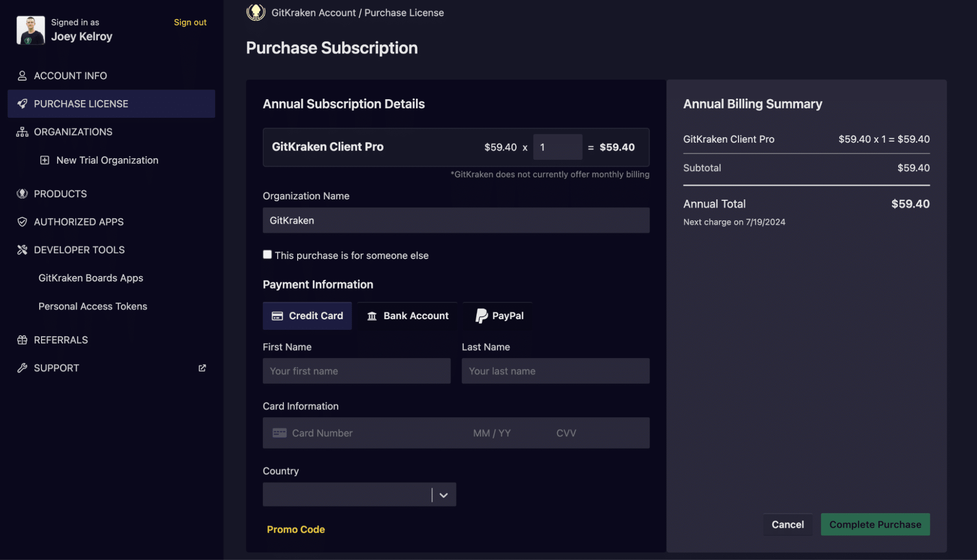The height and width of the screenshot is (560, 977).
Task: Open the Country dropdown
Action: coord(359,495)
